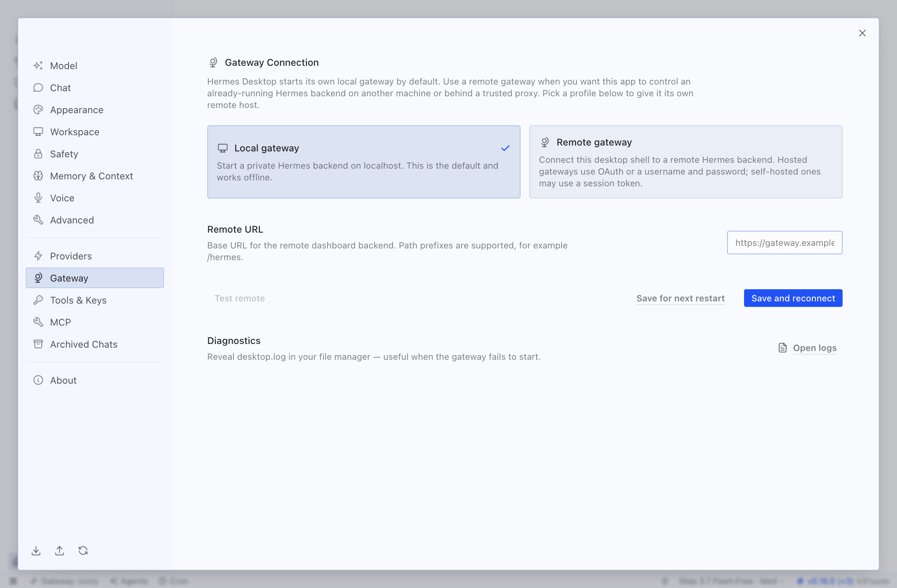Click the Workspace monitor icon
This screenshot has height=588, width=897.
38,132
